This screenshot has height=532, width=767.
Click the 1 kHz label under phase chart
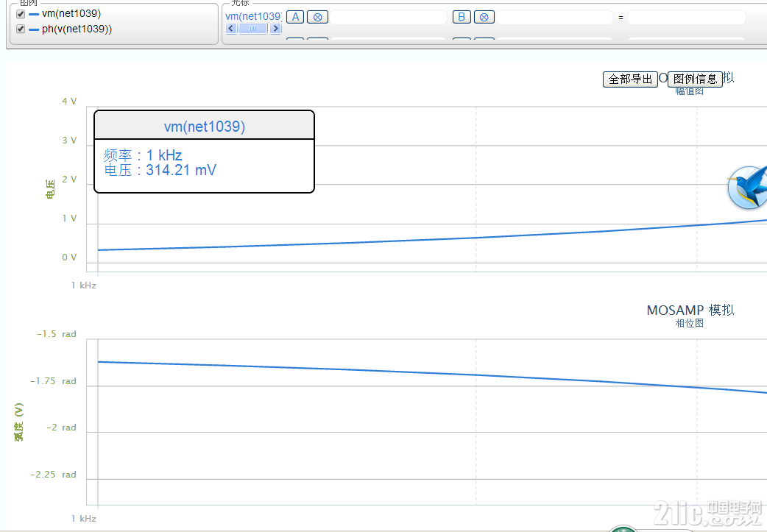click(84, 518)
